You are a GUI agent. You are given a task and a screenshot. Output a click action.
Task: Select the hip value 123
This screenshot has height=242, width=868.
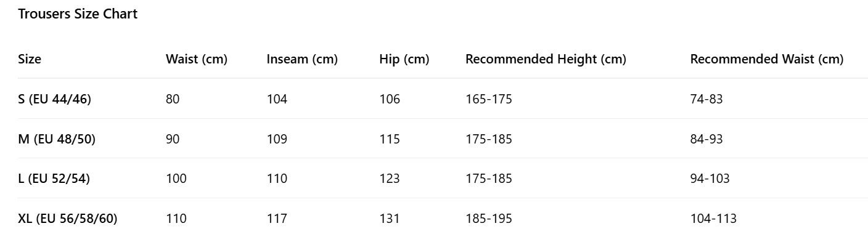390,179
